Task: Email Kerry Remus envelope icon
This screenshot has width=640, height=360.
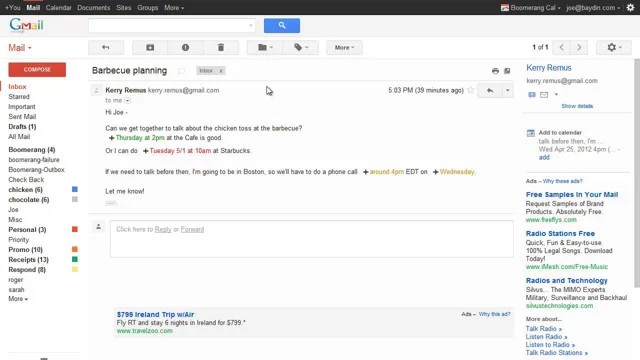Action: coord(544,95)
